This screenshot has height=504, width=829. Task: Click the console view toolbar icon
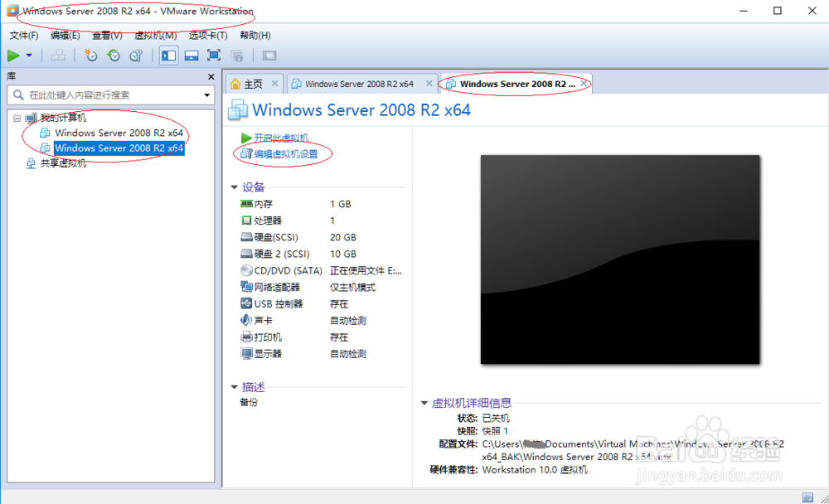coord(269,56)
